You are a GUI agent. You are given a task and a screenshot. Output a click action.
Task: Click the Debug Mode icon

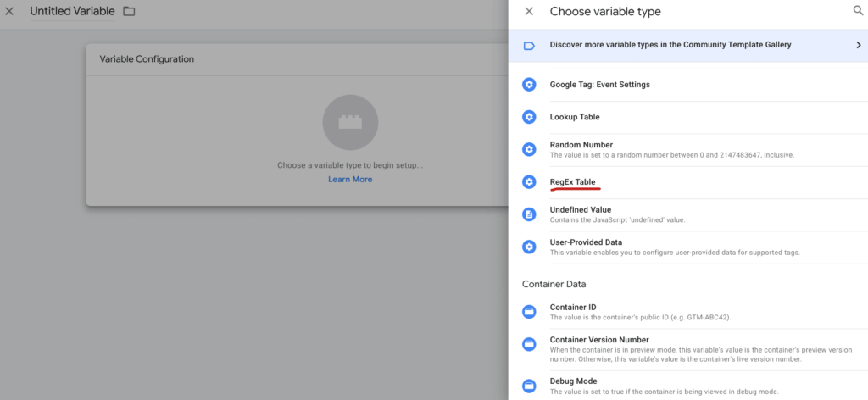[x=529, y=386]
